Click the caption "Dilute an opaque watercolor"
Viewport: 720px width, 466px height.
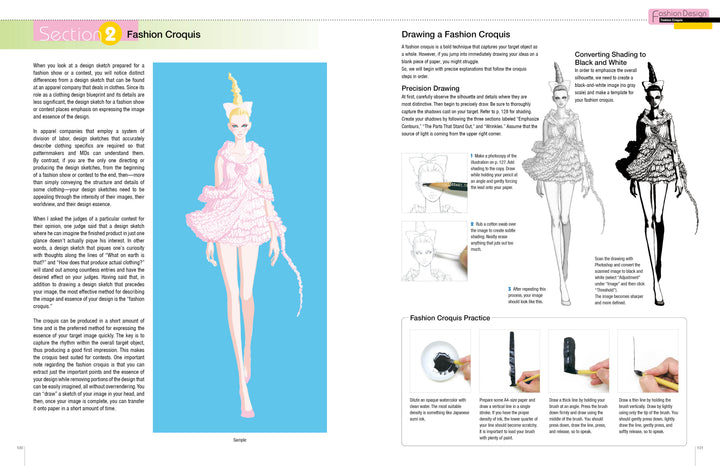coord(439,410)
